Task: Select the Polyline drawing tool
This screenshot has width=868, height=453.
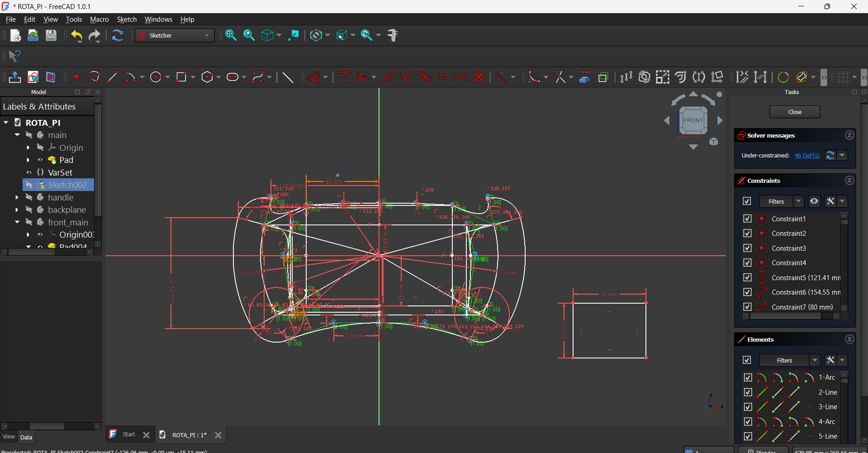Action: (95, 77)
